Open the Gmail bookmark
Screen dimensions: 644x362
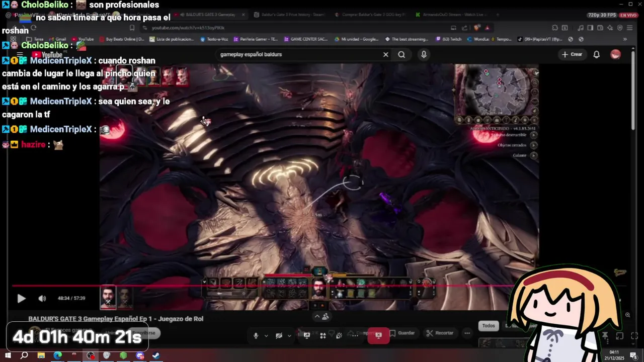pyautogui.click(x=57, y=39)
